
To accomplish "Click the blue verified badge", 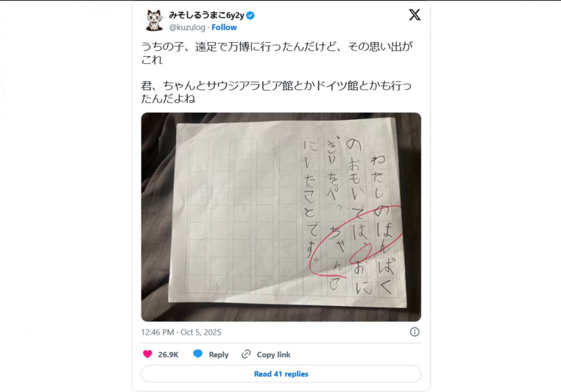I will click(251, 16).
